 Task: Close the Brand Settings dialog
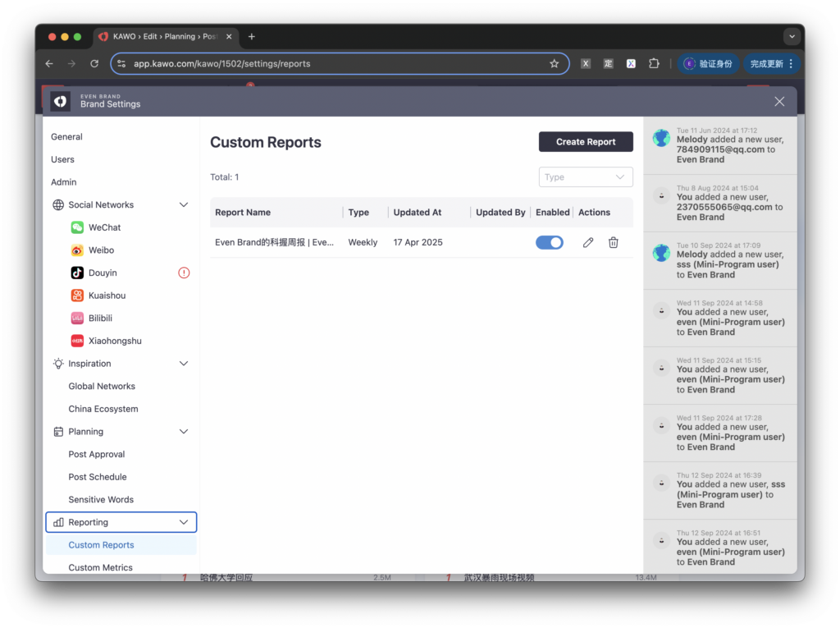[779, 101]
